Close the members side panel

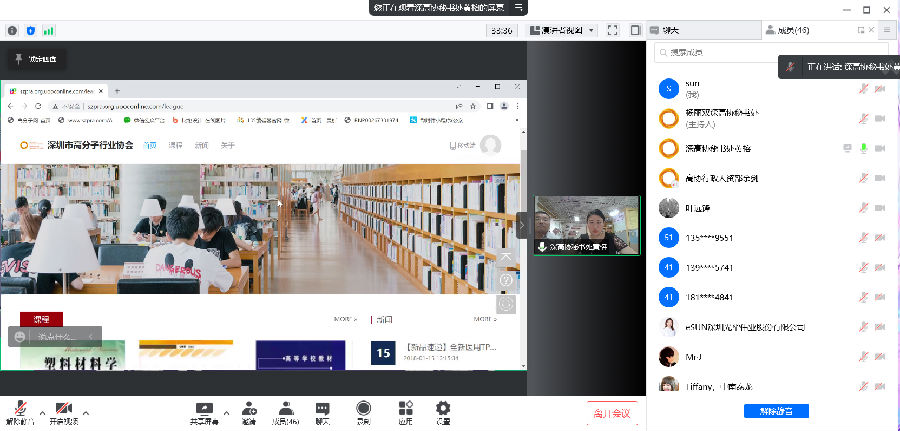[871, 30]
